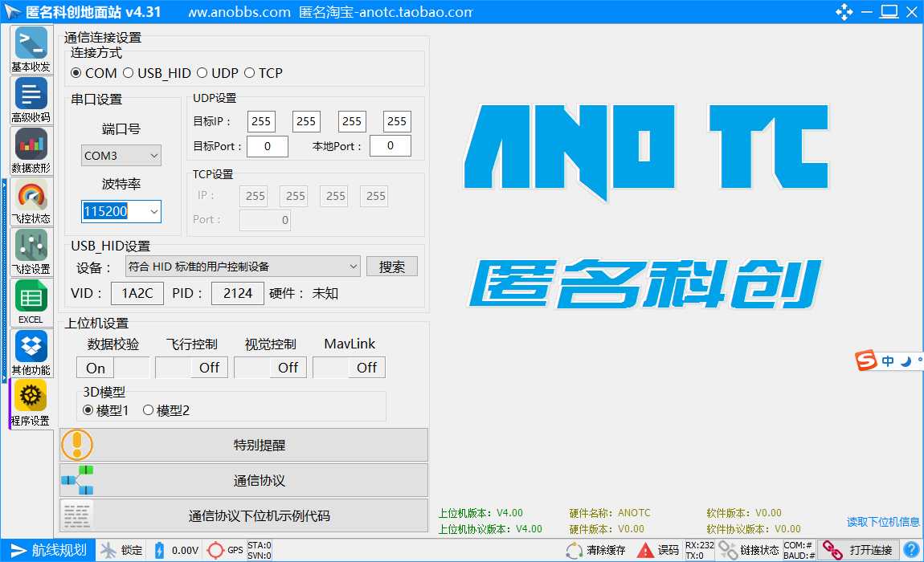
Task: Open the 飞控状态 gauge icon
Action: [31, 201]
